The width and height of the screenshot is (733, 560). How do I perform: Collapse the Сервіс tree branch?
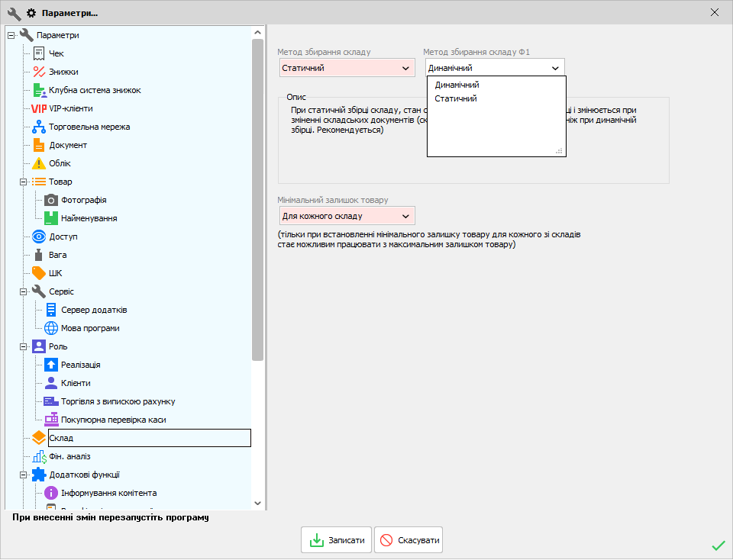click(23, 291)
